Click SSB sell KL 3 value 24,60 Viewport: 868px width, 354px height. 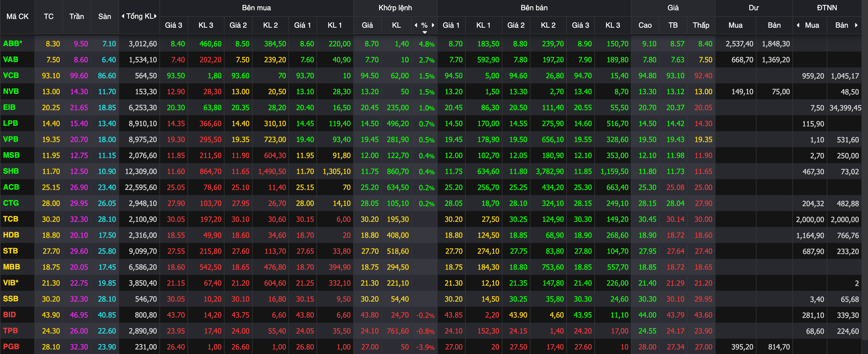619,299
